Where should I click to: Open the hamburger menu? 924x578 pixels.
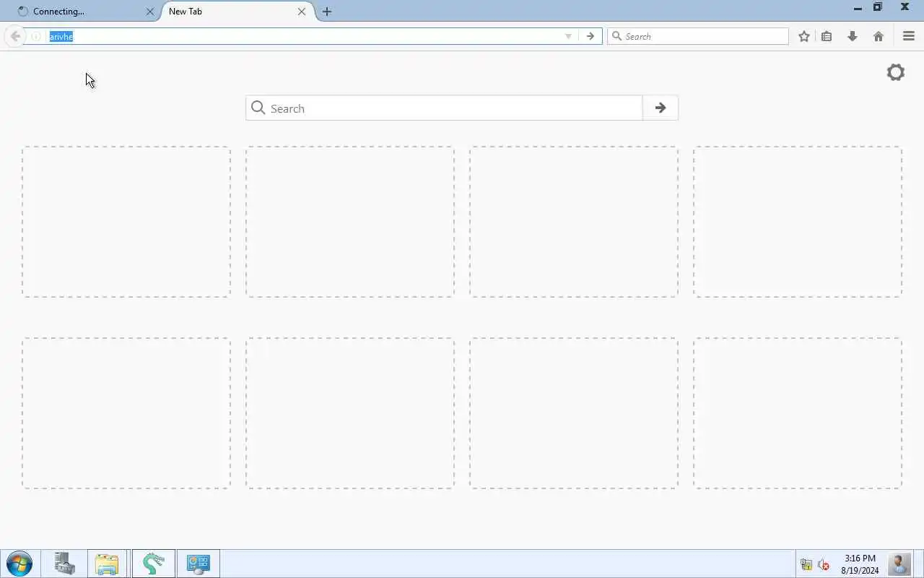[909, 36]
